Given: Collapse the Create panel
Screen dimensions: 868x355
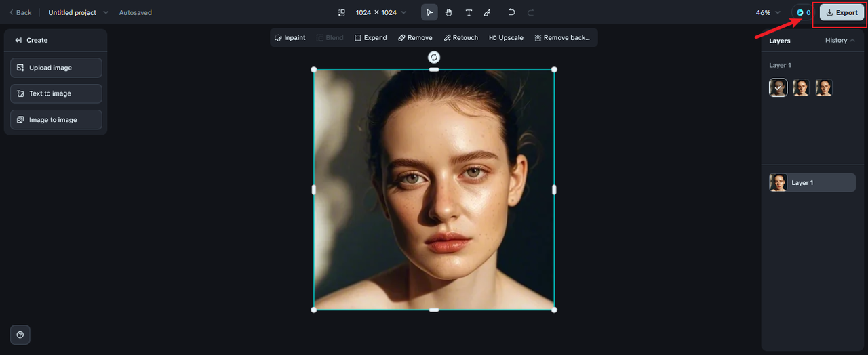Looking at the screenshot, I should click(x=19, y=41).
